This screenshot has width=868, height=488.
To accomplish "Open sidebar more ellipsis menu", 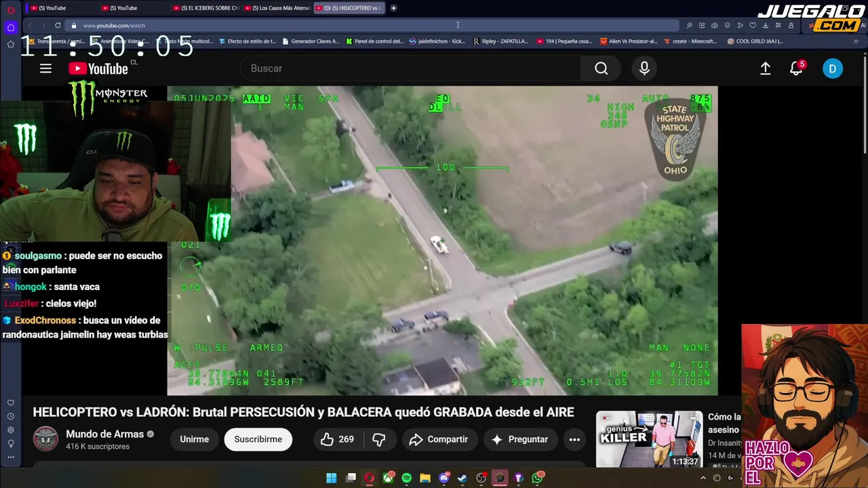I will tap(11, 457).
